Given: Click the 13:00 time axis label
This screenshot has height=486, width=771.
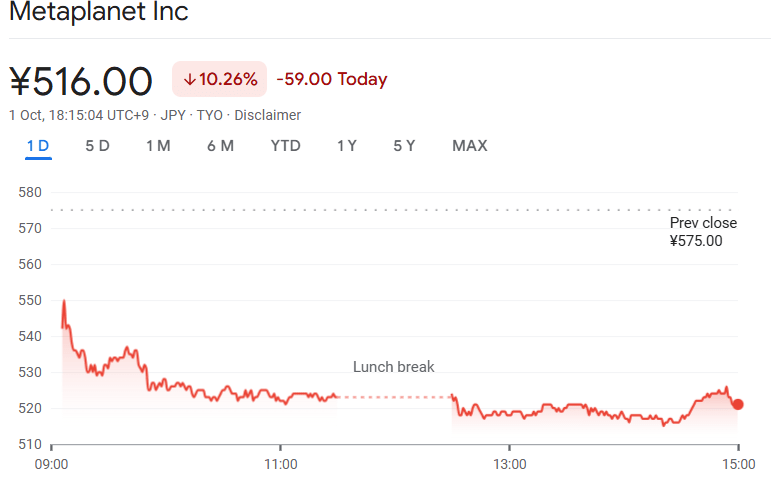Looking at the screenshot, I should pyautogui.click(x=509, y=464).
